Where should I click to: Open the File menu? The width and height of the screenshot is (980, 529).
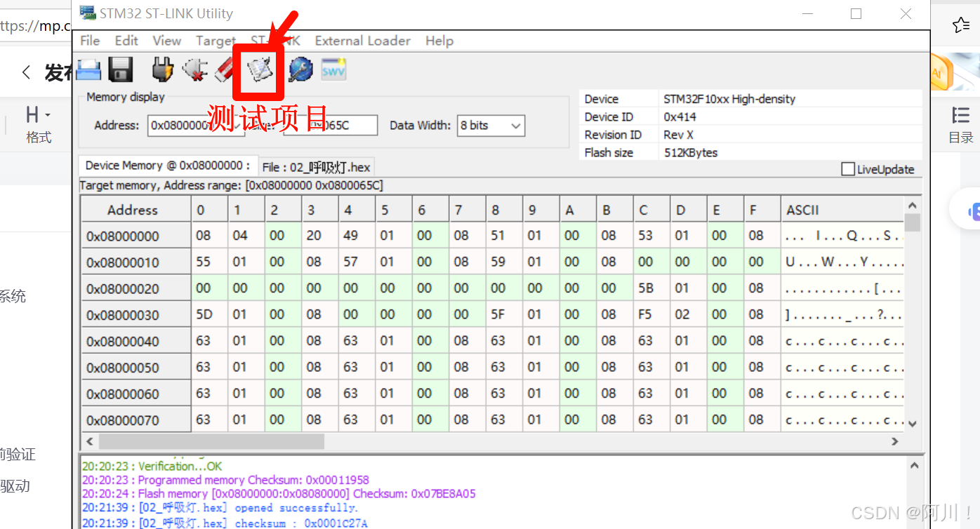(90, 41)
